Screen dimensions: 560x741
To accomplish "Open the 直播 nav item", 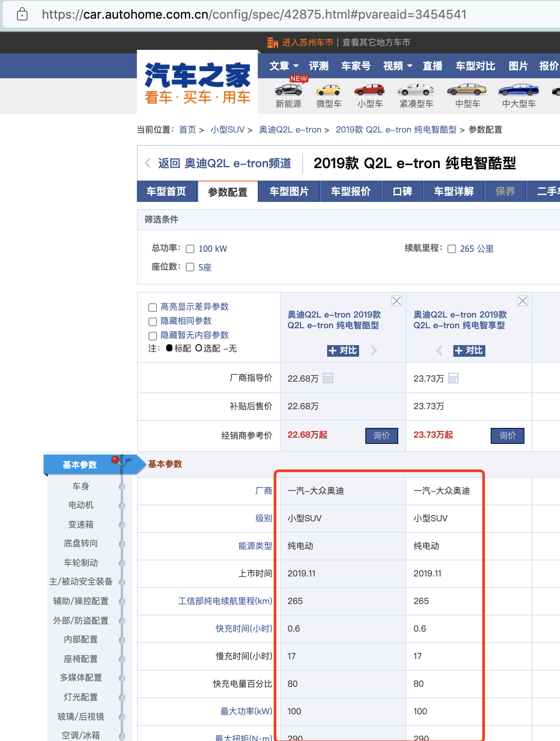I will coord(432,66).
